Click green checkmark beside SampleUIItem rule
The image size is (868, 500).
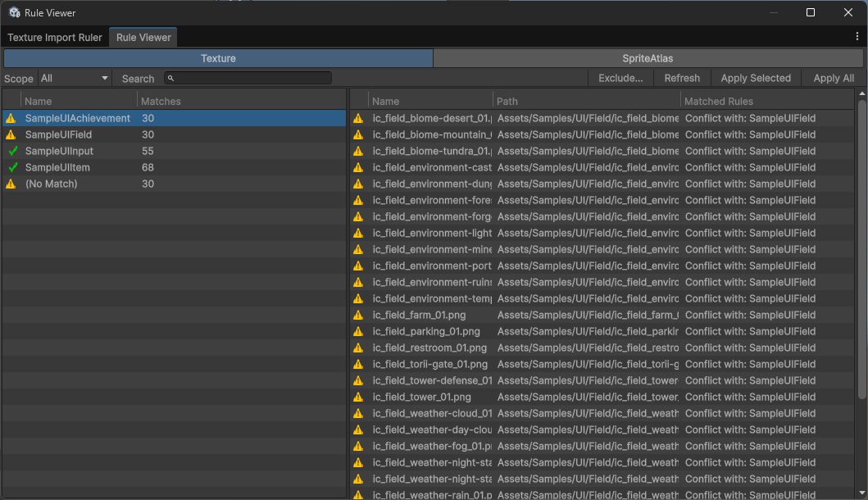[13, 167]
